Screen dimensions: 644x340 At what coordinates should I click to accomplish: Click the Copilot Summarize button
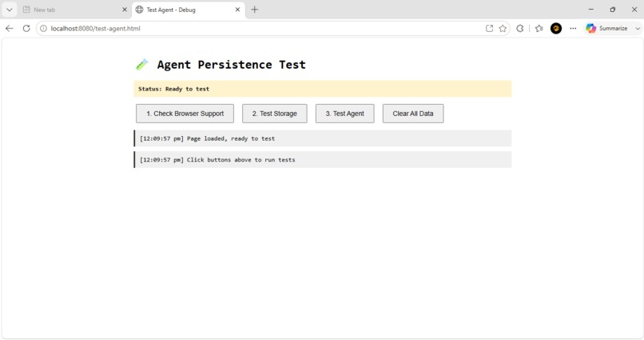click(x=607, y=28)
